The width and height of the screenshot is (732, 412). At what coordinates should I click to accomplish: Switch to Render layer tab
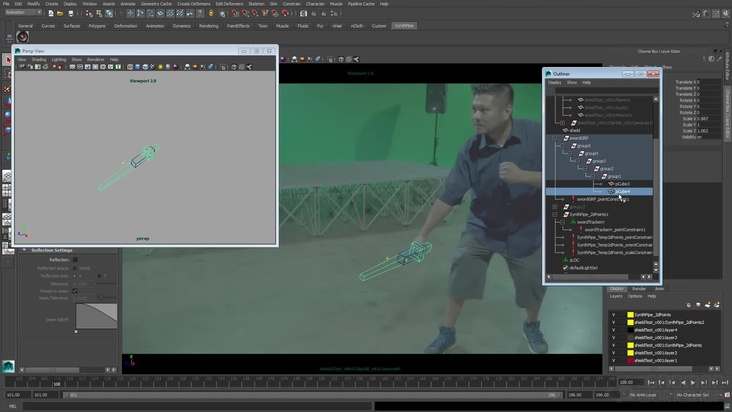tap(639, 289)
